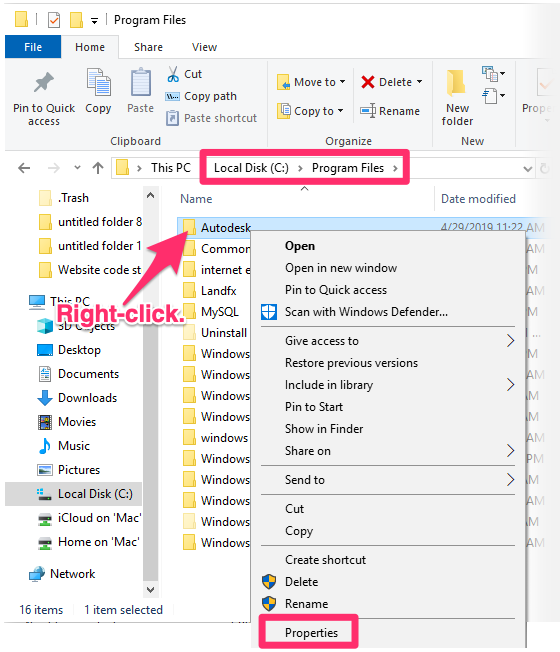
Task: Click the navigation pane scroll-up arrow
Action: click(150, 195)
